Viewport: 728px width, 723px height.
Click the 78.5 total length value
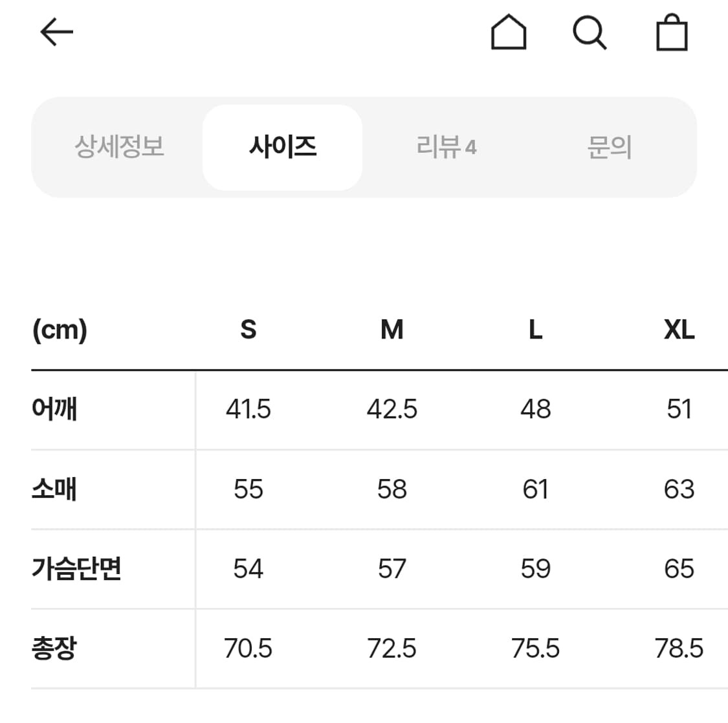678,648
